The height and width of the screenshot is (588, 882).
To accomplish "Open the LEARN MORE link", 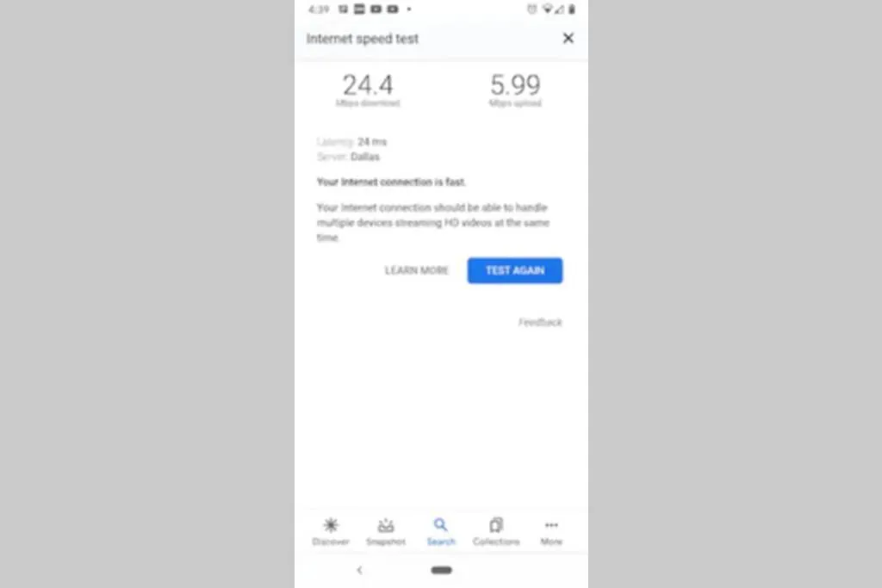I will pos(416,270).
